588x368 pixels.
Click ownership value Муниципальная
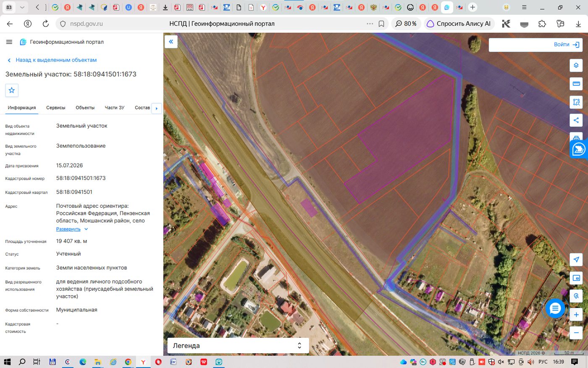pyautogui.click(x=77, y=310)
